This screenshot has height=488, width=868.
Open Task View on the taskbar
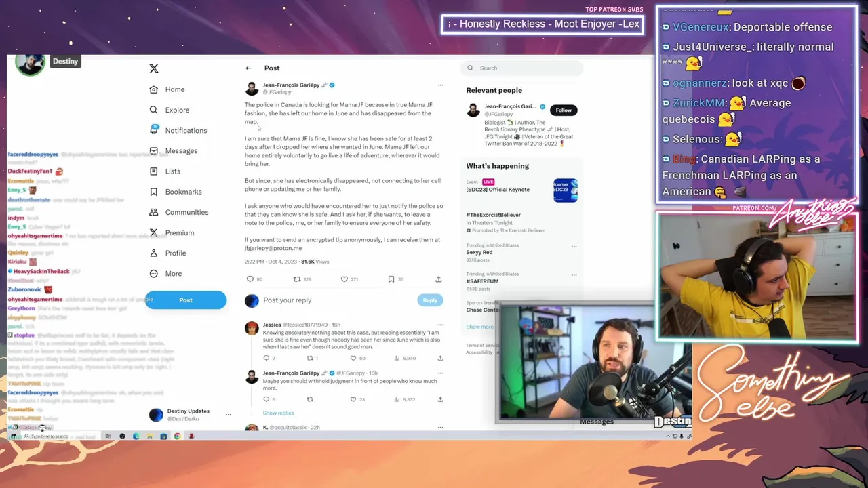point(108,436)
